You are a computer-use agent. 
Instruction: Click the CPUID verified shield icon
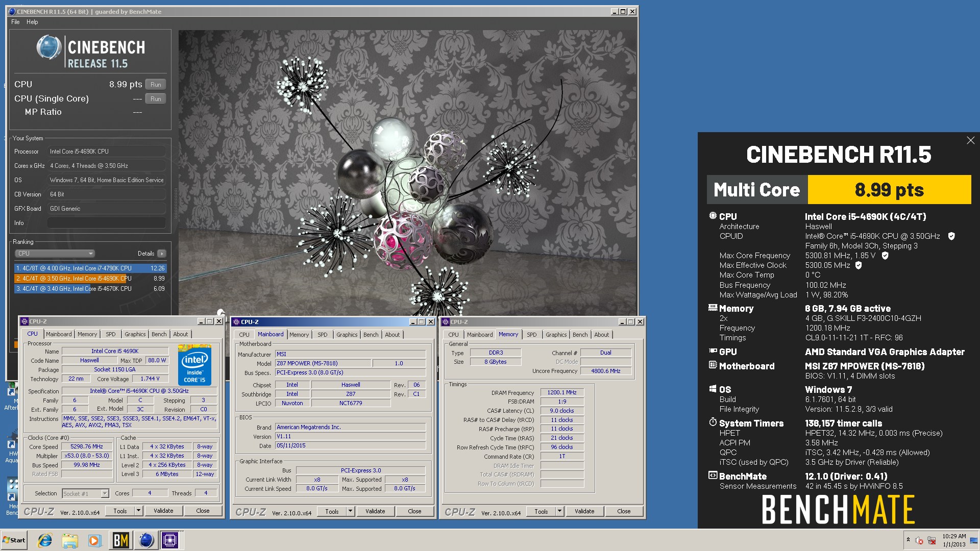(951, 236)
